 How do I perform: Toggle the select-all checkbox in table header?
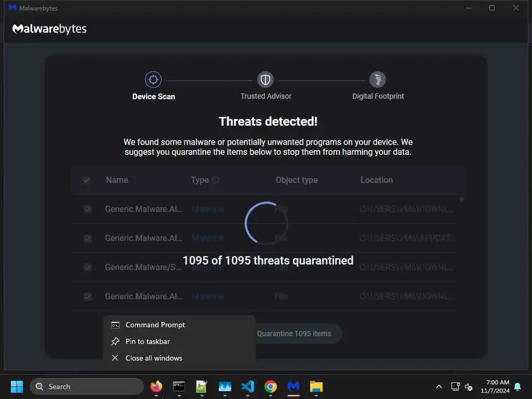pyautogui.click(x=87, y=180)
